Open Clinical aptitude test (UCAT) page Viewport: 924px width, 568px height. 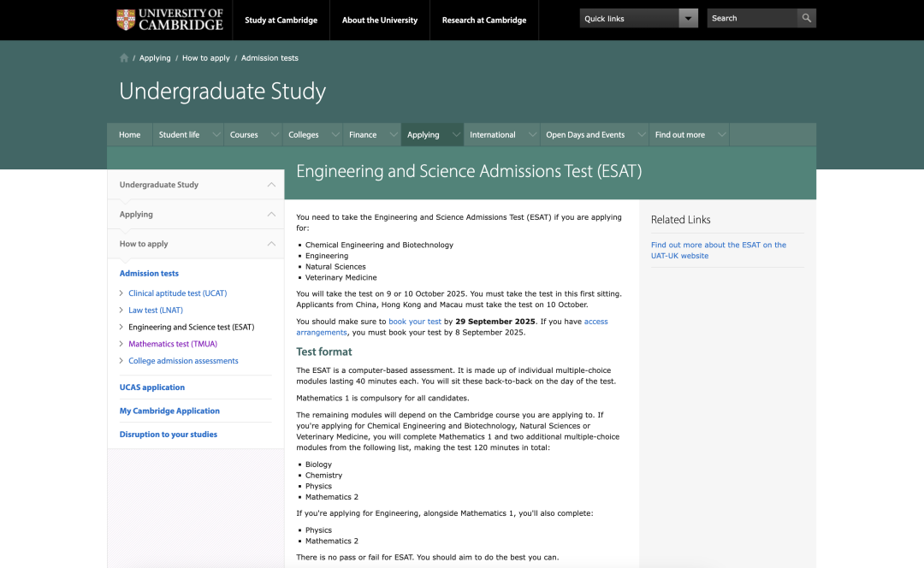pyautogui.click(x=177, y=293)
